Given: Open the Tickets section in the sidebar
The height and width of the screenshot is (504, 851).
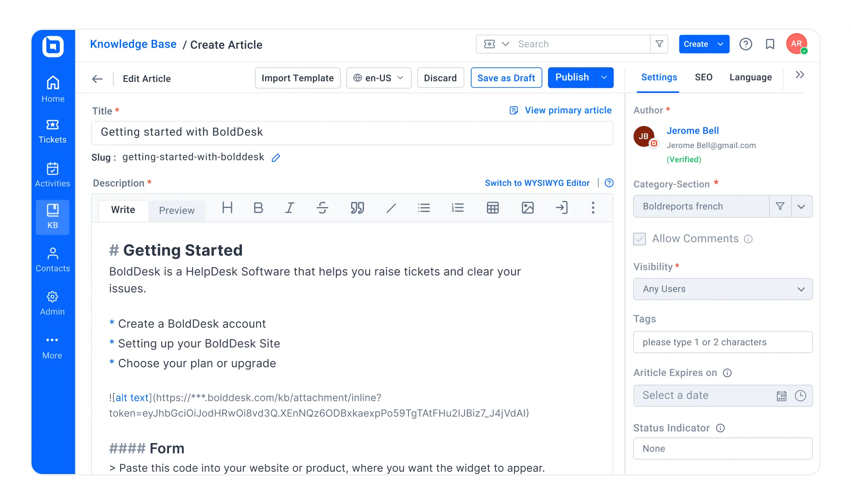Looking at the screenshot, I should click(52, 131).
